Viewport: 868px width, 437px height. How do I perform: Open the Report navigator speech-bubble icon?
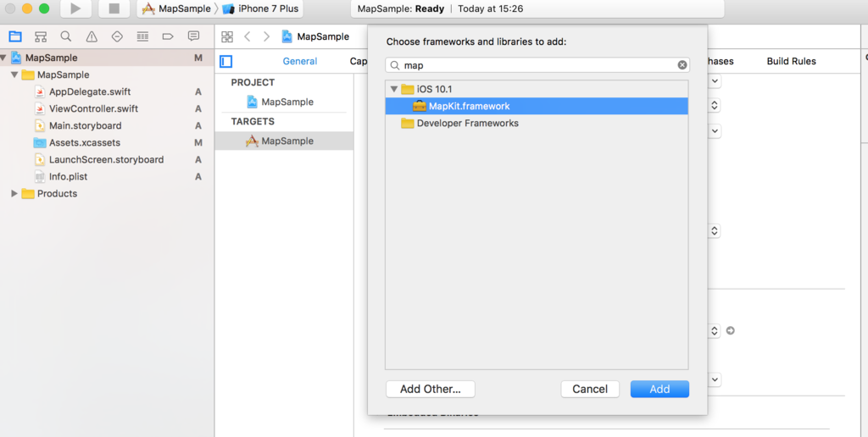coord(193,36)
